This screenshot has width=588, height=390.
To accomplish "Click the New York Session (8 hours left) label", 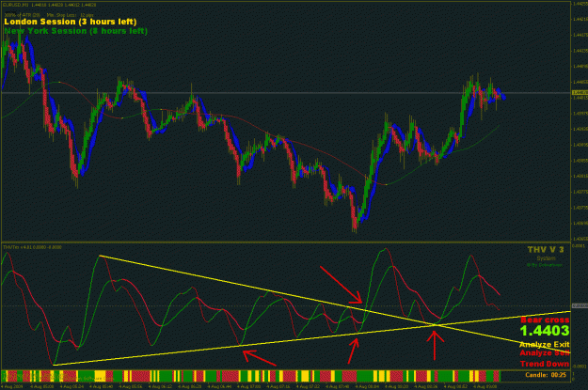I will pyautogui.click(x=76, y=31).
